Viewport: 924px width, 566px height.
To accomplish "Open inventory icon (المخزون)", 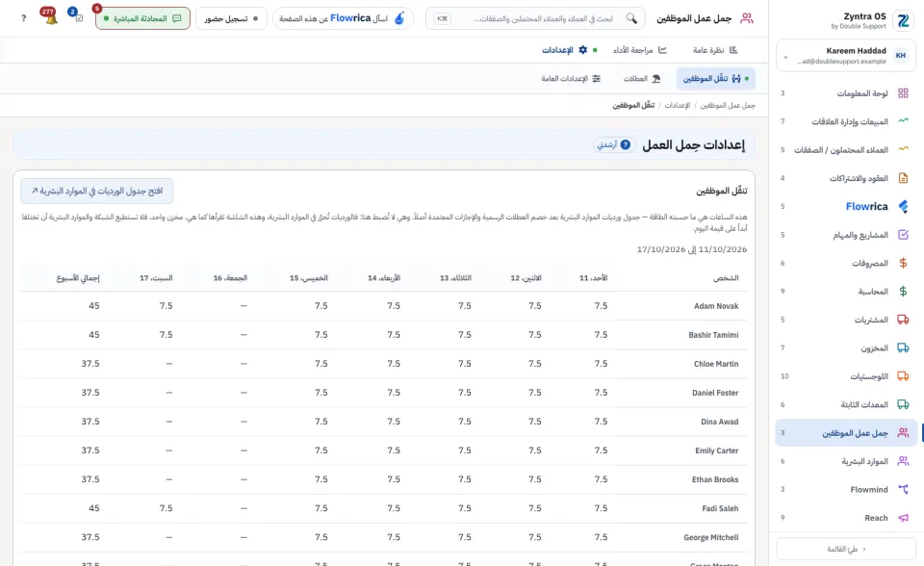I will tap(903, 347).
